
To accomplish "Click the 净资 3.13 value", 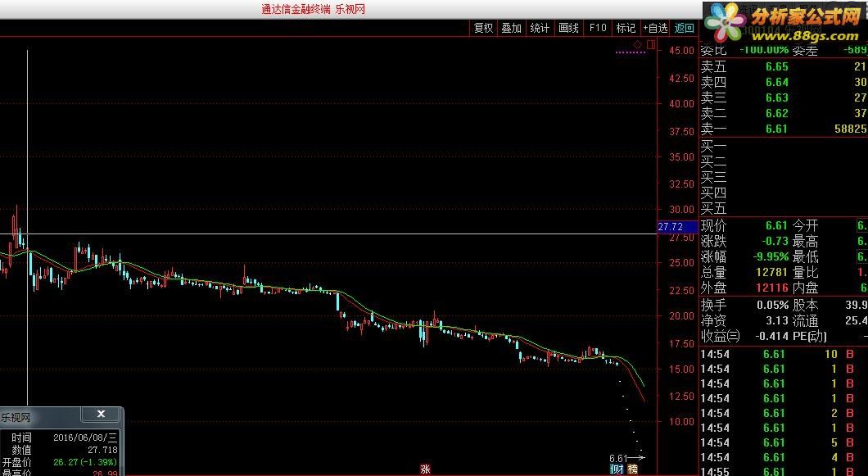I will click(776, 320).
